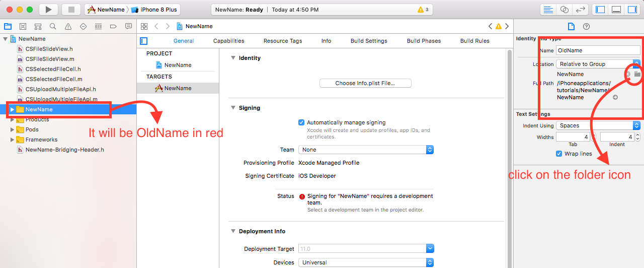This screenshot has width=644, height=268.
Task: Switch to the Build Phases tab
Action: [424, 41]
